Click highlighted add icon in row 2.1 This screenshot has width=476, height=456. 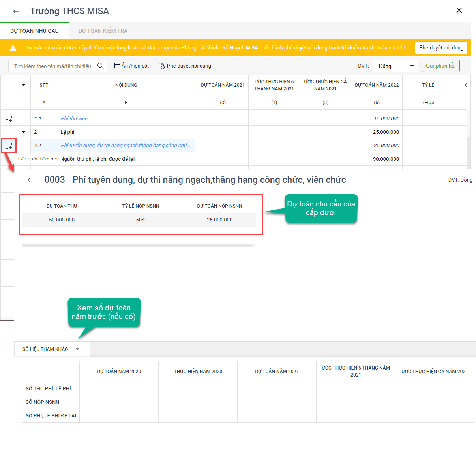pyautogui.click(x=9, y=146)
